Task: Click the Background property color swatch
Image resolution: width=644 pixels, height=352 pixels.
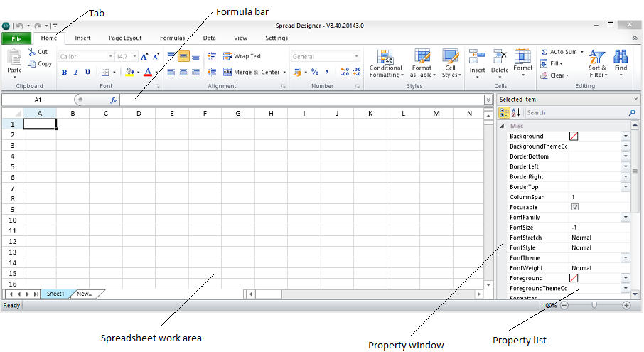Action: pyautogui.click(x=574, y=136)
